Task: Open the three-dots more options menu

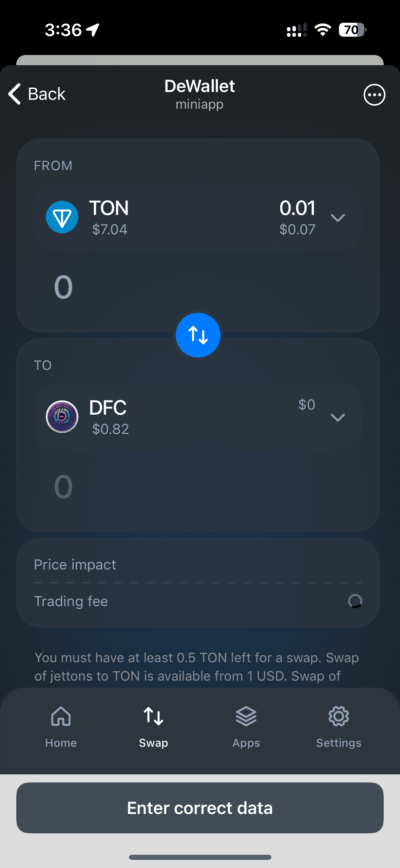Action: (374, 95)
